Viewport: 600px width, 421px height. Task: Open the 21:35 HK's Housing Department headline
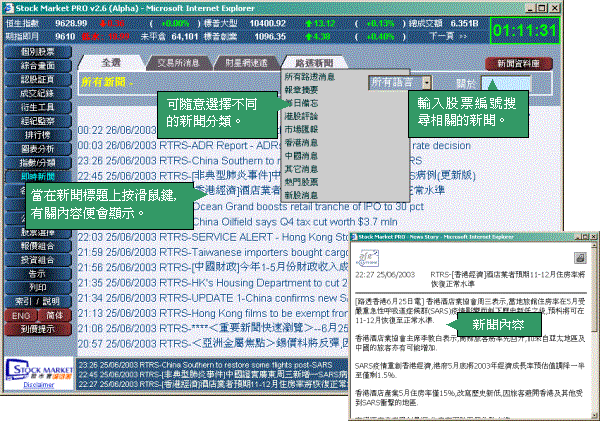[x=214, y=283]
